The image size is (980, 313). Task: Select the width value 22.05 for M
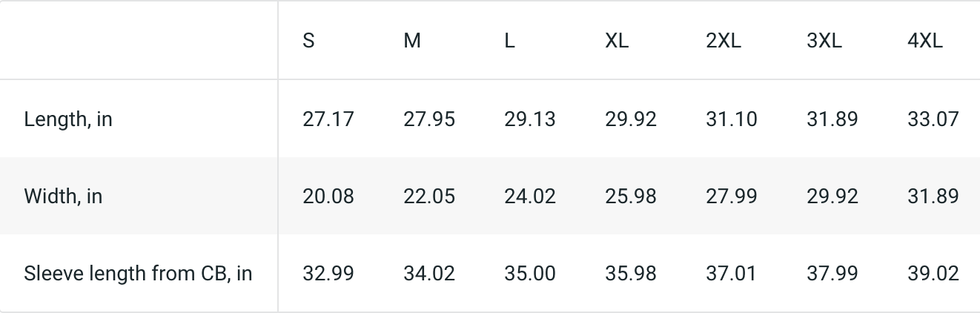(x=429, y=196)
